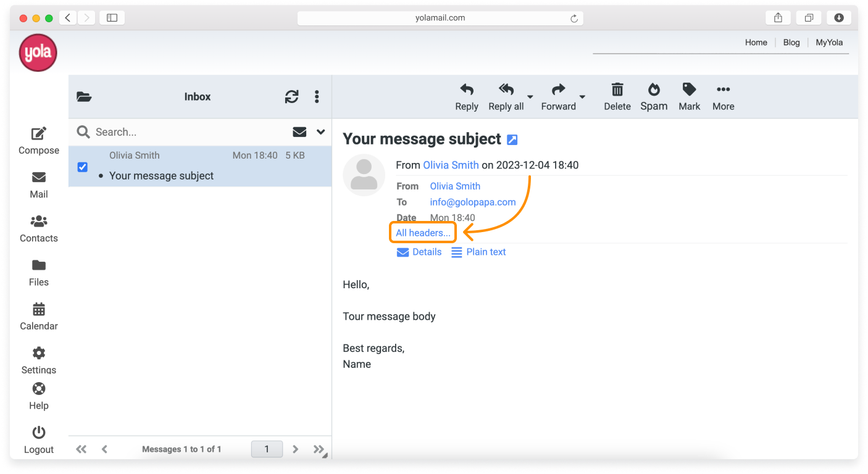Go to the Blog menu item

pyautogui.click(x=791, y=42)
